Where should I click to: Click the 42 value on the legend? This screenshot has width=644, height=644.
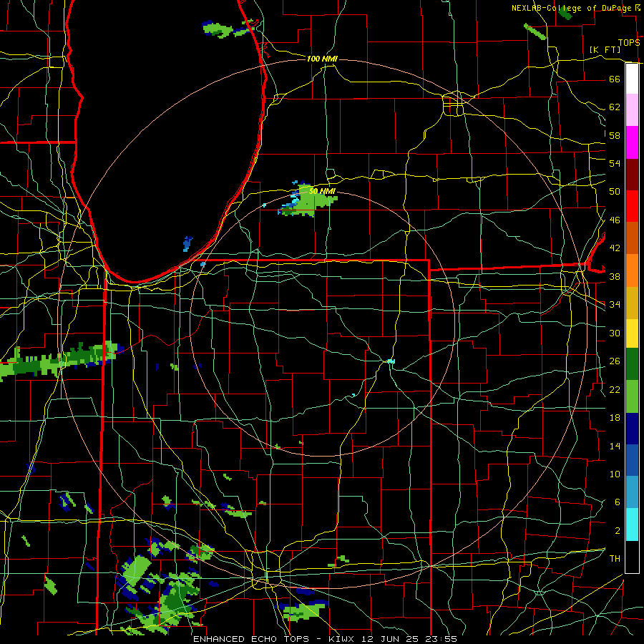click(615, 248)
